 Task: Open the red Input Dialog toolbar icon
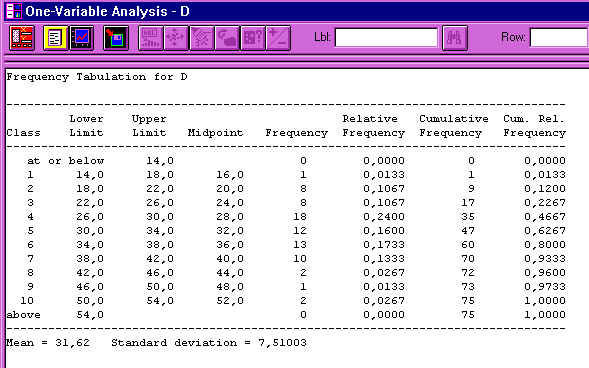click(x=22, y=38)
